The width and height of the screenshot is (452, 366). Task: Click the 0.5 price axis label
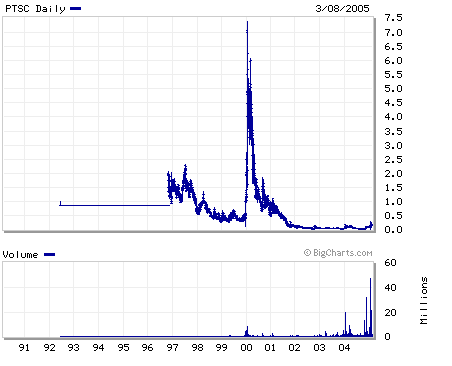pos(393,216)
